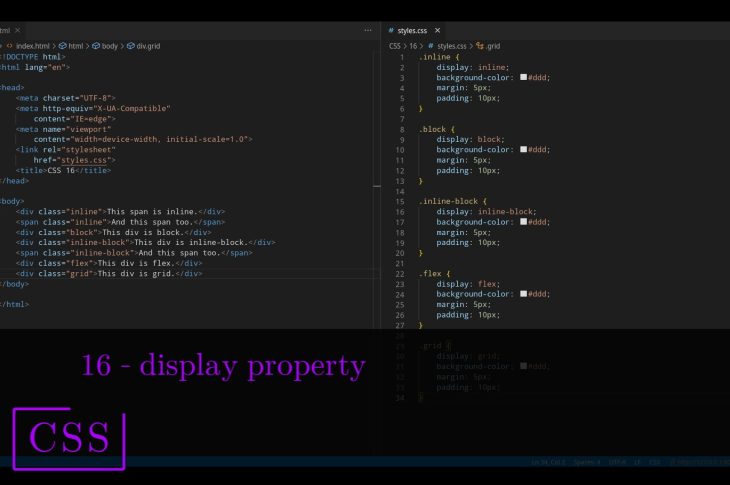
Task: Click the CSS folder breadcrumb
Action: pyautogui.click(x=394, y=46)
